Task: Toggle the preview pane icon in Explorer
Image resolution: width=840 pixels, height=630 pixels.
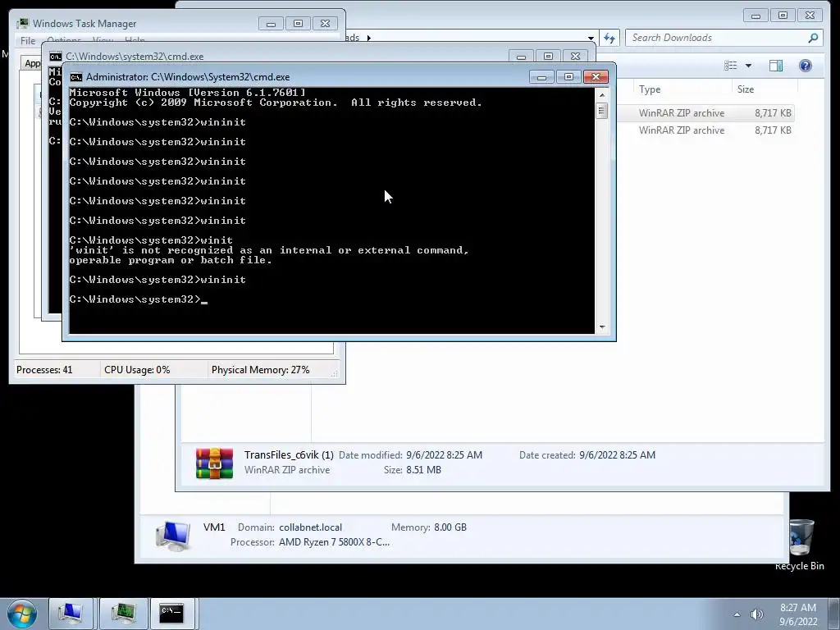Action: click(x=776, y=66)
